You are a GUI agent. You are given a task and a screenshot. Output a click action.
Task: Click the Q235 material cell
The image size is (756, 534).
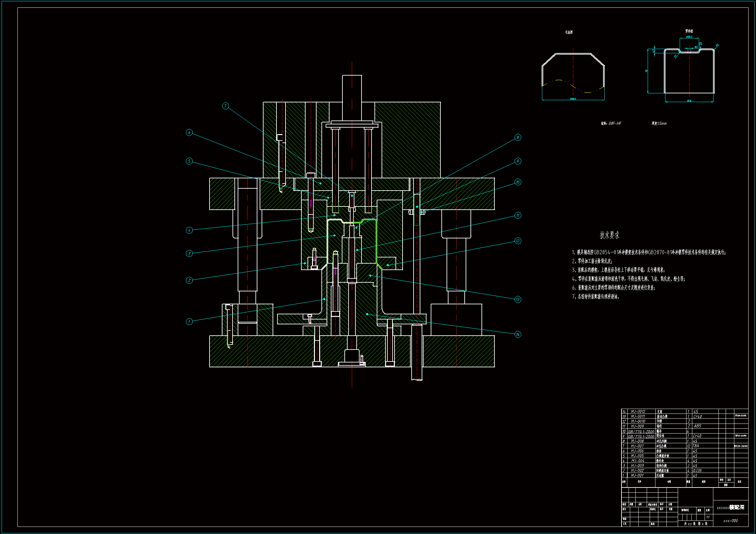click(697, 470)
